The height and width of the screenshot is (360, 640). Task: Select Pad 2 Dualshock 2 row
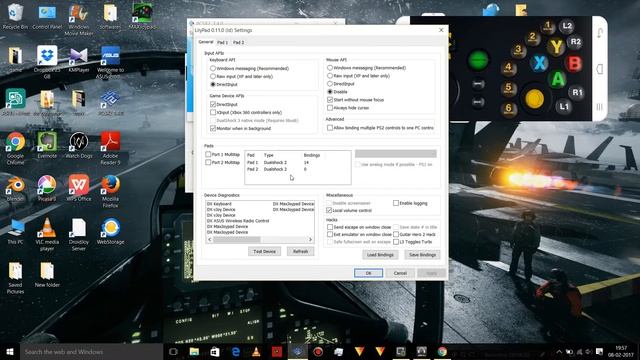(x=298, y=169)
